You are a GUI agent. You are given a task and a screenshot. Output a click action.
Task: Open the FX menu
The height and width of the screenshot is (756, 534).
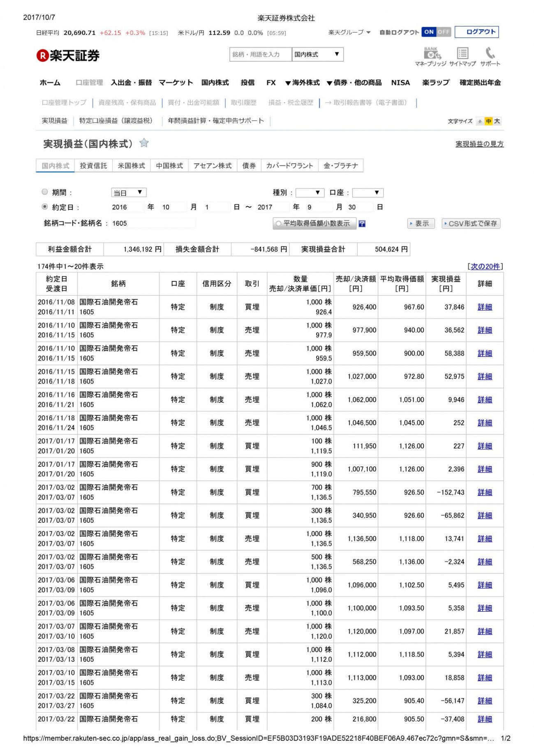[x=271, y=83]
